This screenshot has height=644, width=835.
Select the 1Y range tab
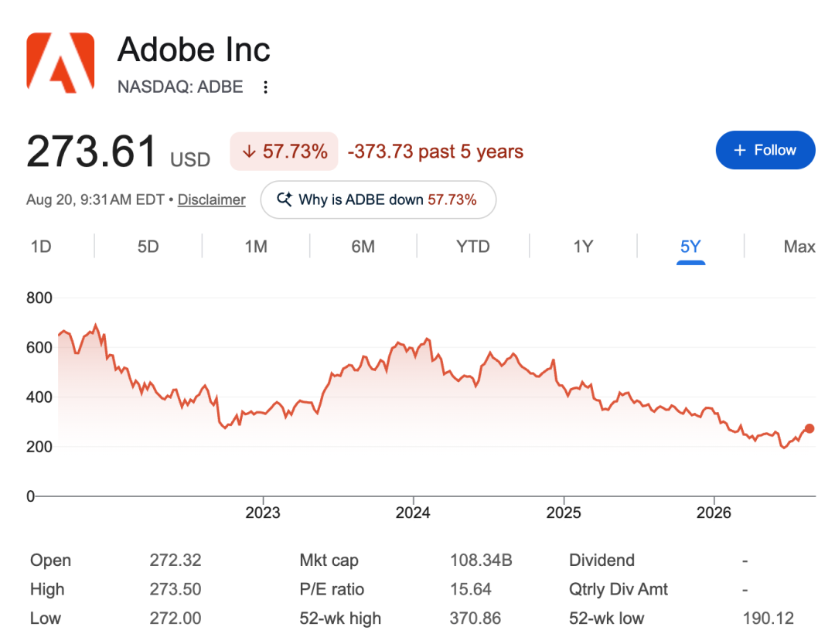click(x=583, y=247)
